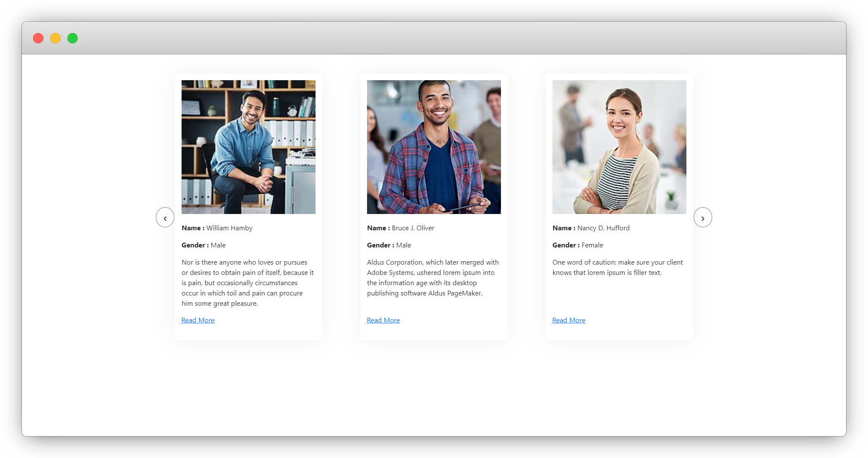Select the name text Bruce J. Oliver

point(413,228)
